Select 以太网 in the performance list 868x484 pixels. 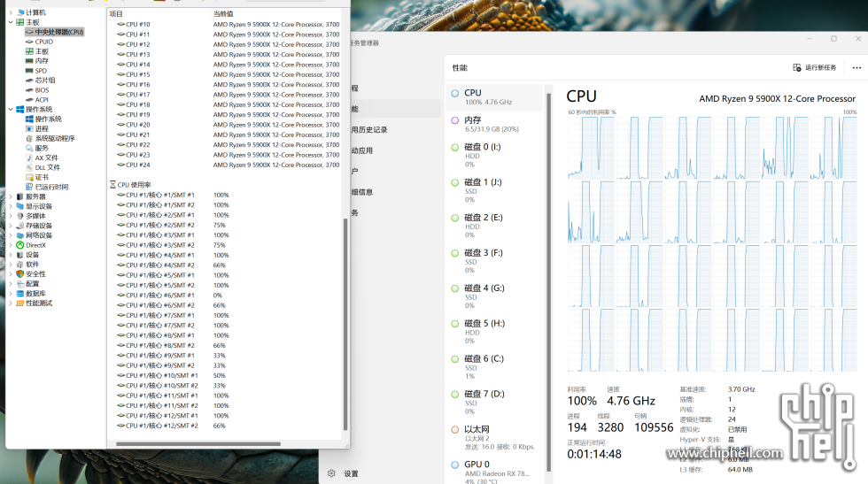point(494,437)
